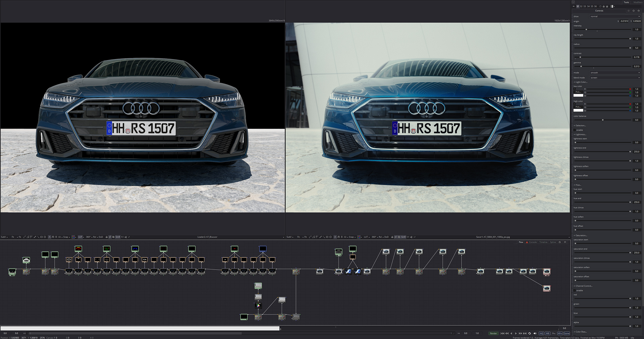Toggle loop playback icon
Image resolution: width=644 pixels, height=339 pixels.
coord(530,333)
